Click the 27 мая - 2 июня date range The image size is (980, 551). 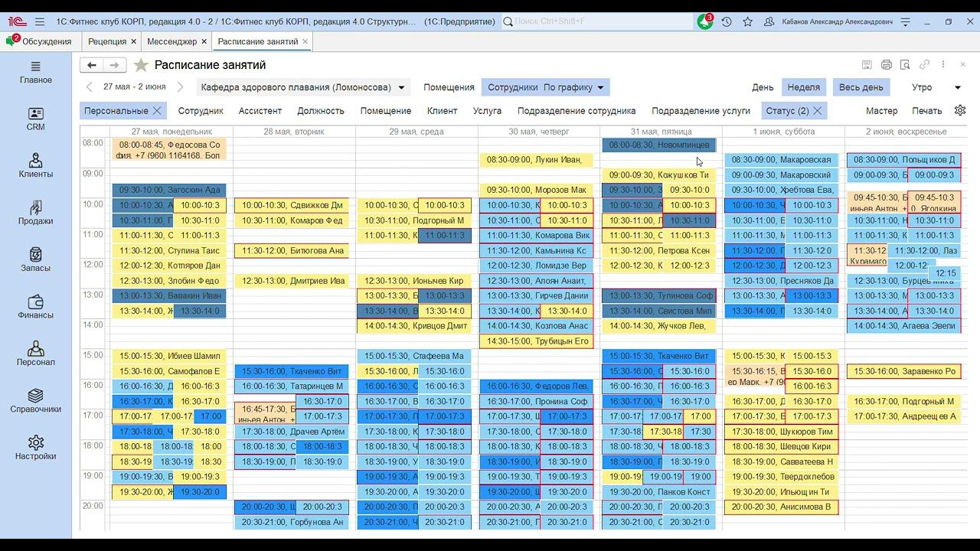click(x=135, y=87)
